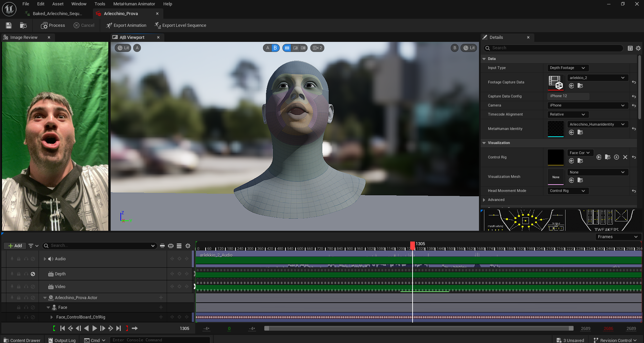Image resolution: width=644 pixels, height=343 pixels.
Task: Expand the Face_ControlBoard_CtrlRig track
Action: click(x=52, y=317)
